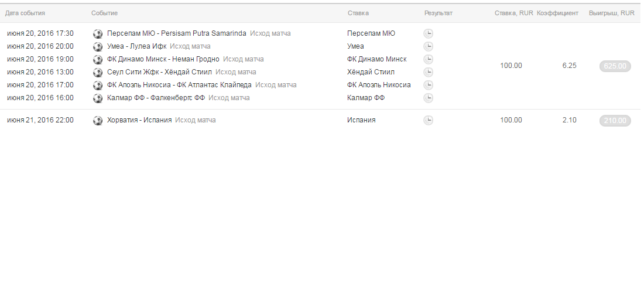644x283 pixels.
Task: Click the 6.25 coefficient value
Action: point(569,66)
